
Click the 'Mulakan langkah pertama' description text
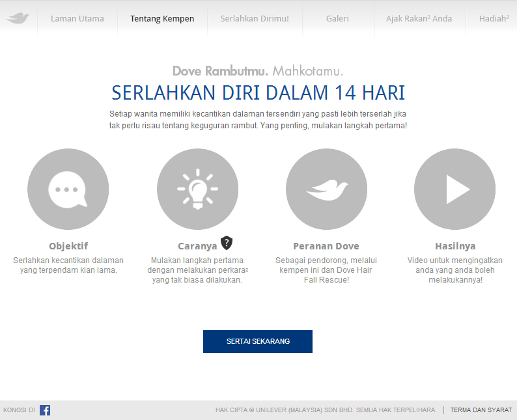coord(197,270)
